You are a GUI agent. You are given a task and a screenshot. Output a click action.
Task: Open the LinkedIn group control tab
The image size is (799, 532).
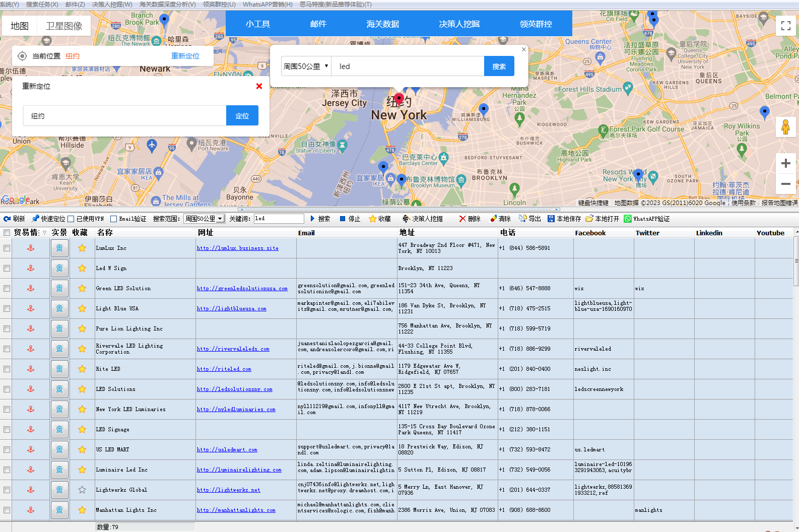click(536, 24)
